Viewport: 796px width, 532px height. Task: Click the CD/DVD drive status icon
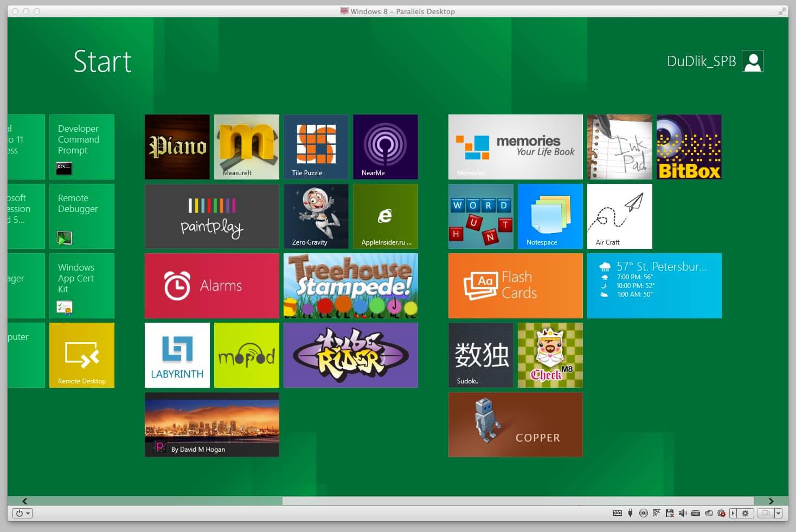pyautogui.click(x=644, y=513)
